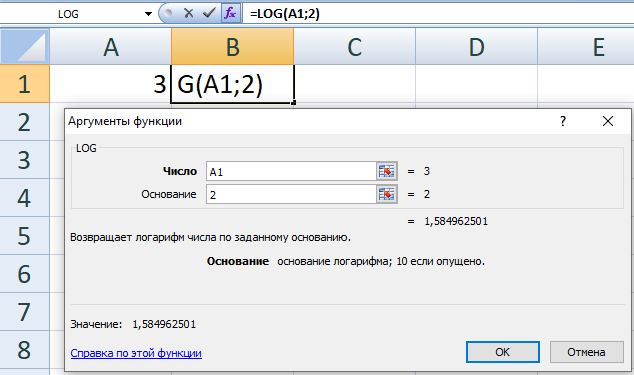Click empty cell C1
Screen dimensions: 634x375
pyautogui.click(x=355, y=84)
